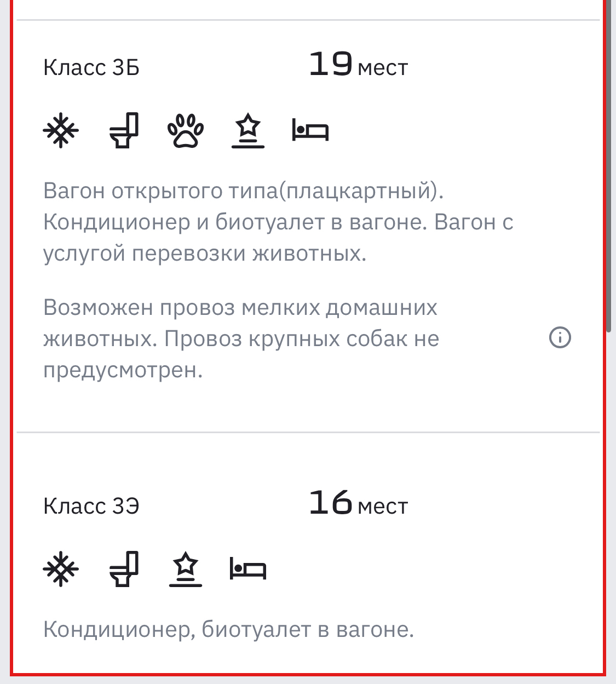Screen dimensions: 616x684
Task: Click the star service icon in Класс 3Э
Action: [x=186, y=569]
